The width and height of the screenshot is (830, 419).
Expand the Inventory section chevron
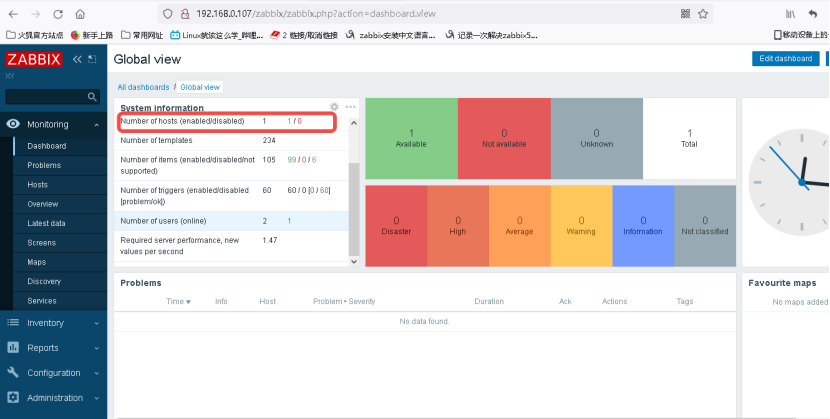click(96, 323)
